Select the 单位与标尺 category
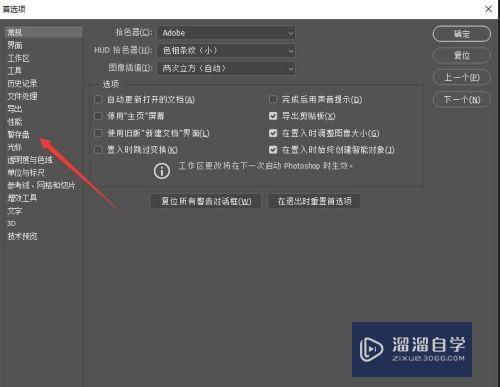The height and width of the screenshot is (387, 500). pos(26,172)
